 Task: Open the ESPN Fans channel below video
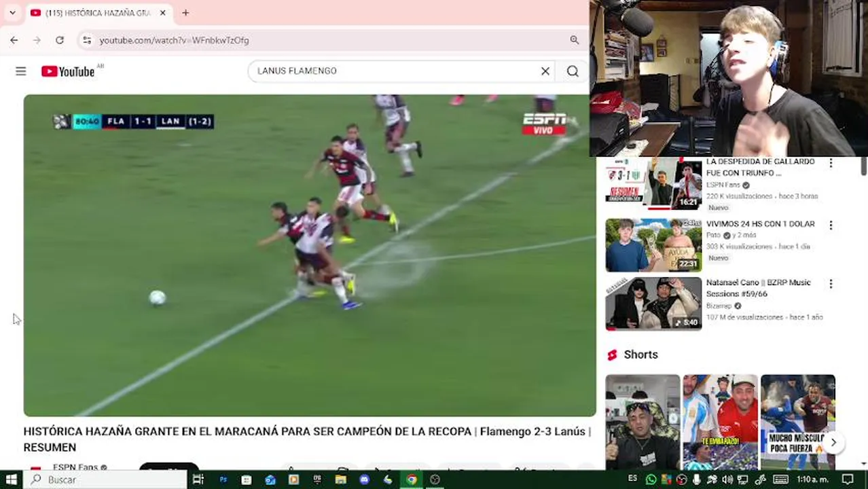pos(75,467)
